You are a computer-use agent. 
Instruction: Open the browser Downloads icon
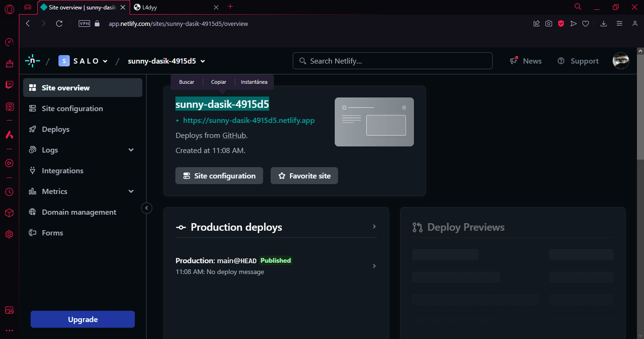coord(603,24)
